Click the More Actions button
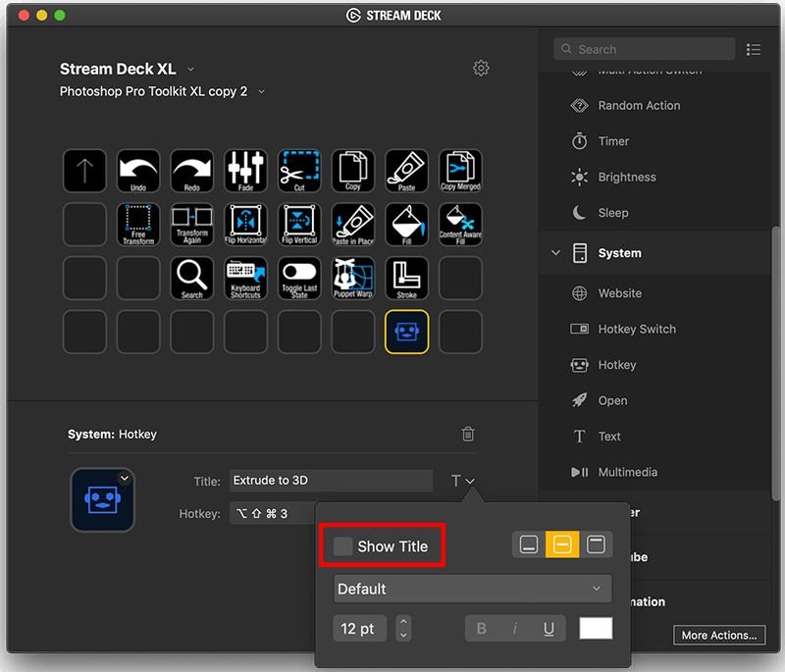Viewport: 785px width, 672px height. click(719, 635)
